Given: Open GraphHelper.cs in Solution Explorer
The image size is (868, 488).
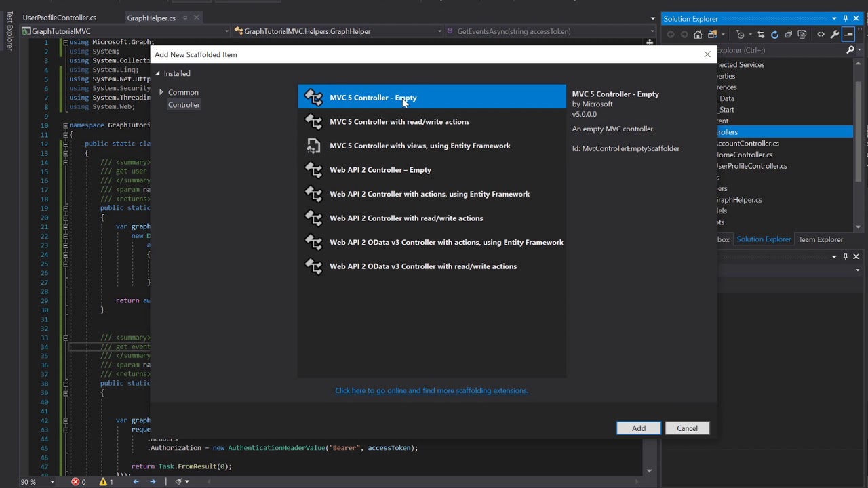Looking at the screenshot, I should pyautogui.click(x=739, y=199).
